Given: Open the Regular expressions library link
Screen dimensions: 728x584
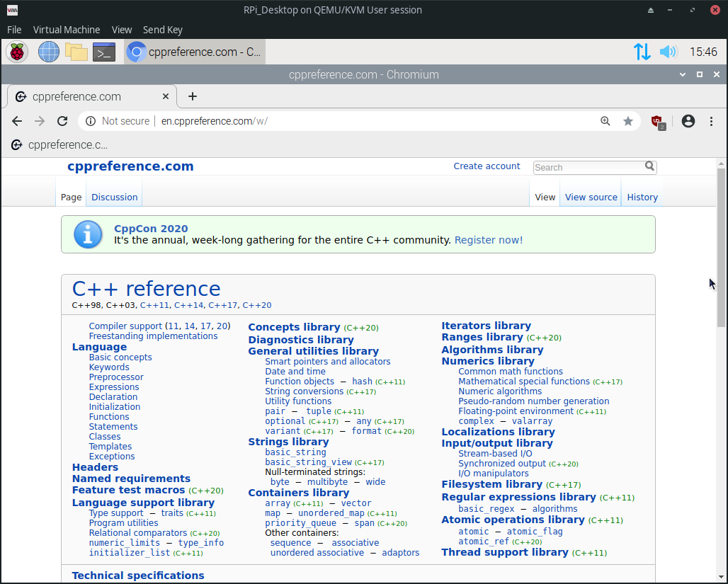Looking at the screenshot, I should coord(518,497).
